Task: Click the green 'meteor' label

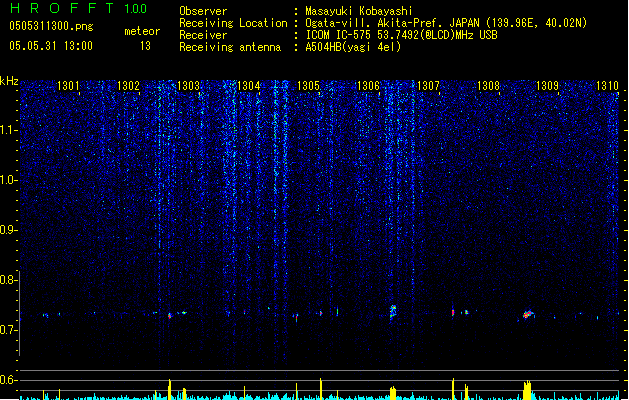Action: coord(142,31)
